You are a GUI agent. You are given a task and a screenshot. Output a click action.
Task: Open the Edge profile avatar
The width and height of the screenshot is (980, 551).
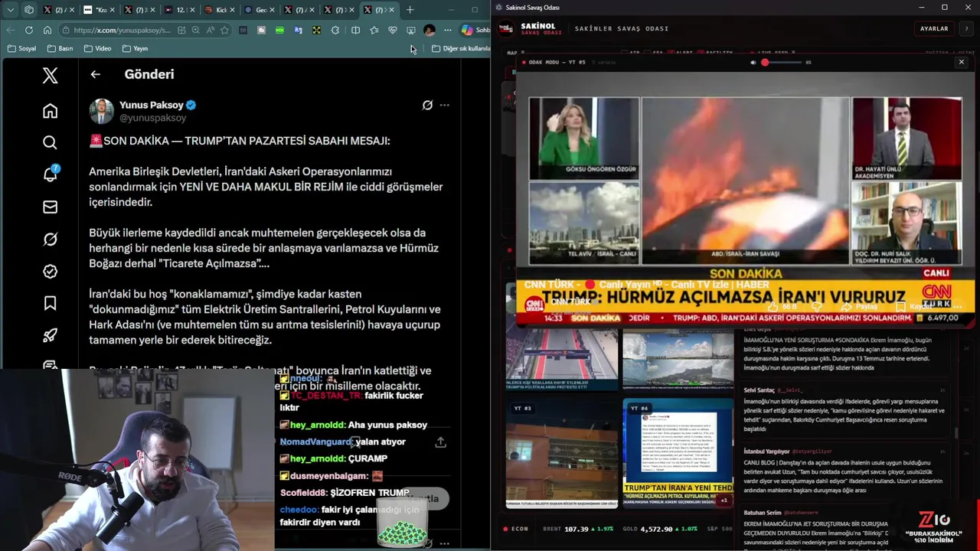coord(430,30)
